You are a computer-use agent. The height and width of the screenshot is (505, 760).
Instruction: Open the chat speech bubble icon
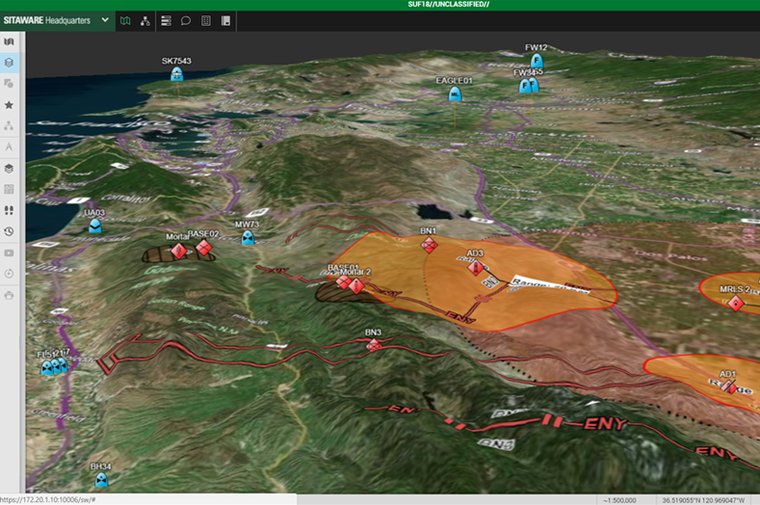(x=186, y=20)
